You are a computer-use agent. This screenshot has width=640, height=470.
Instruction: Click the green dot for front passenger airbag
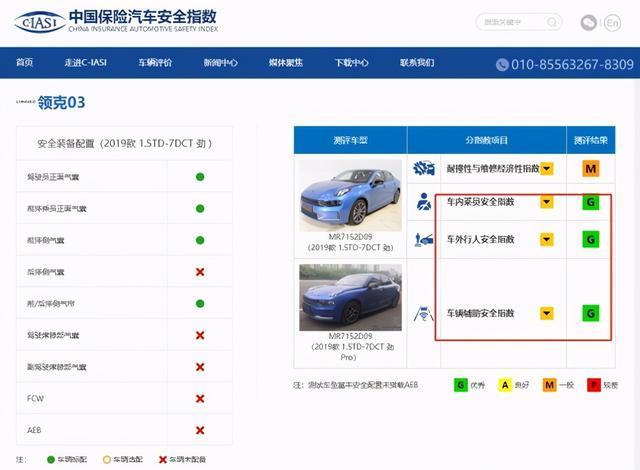click(200, 208)
